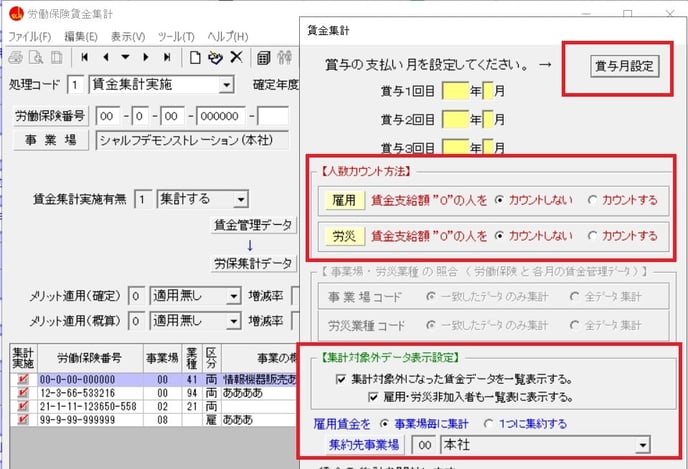The height and width of the screenshot is (469, 688).
Task: Open ツール(T) menu
Action: 176,36
